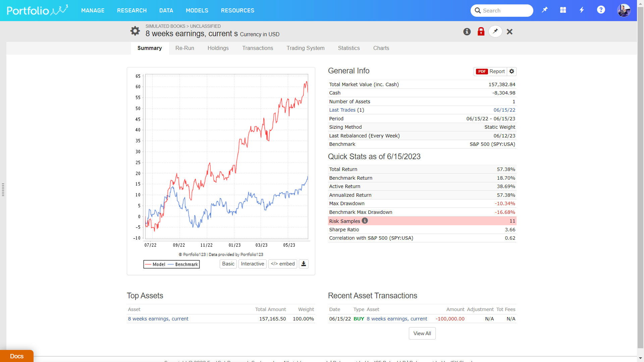This screenshot has height=362, width=644.
Task: Pin this book with the round pin button
Action: 495,32
